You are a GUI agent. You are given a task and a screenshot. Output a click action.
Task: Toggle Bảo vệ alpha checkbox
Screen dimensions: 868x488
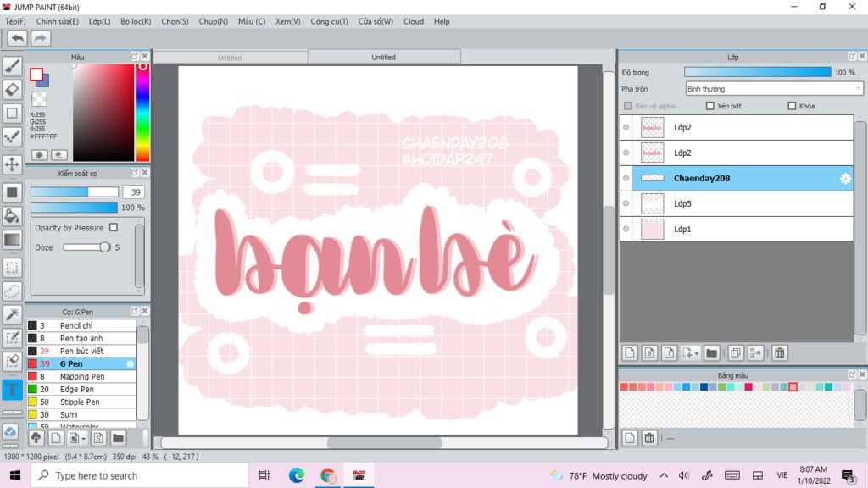click(628, 106)
